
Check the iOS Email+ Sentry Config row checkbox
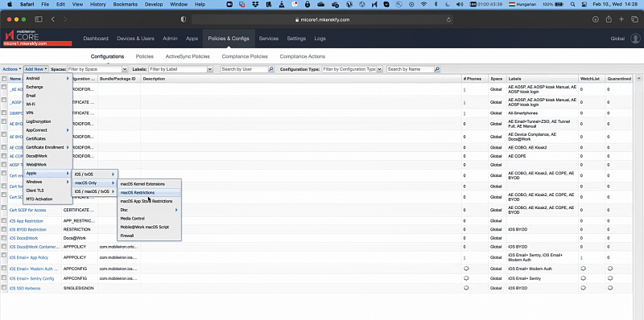4,278
